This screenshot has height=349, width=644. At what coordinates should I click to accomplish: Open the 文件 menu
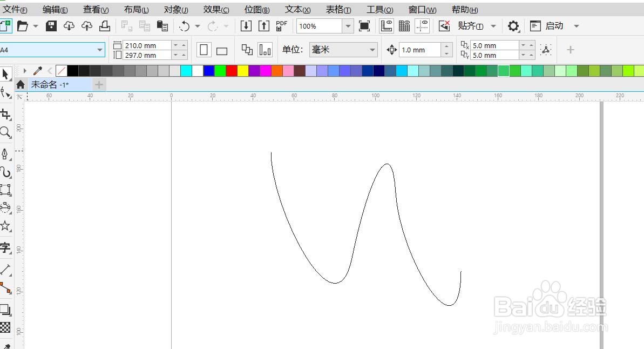15,10
